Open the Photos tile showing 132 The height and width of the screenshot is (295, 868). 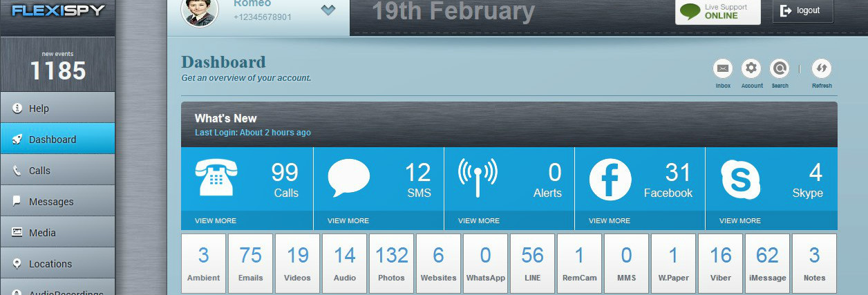[391, 263]
